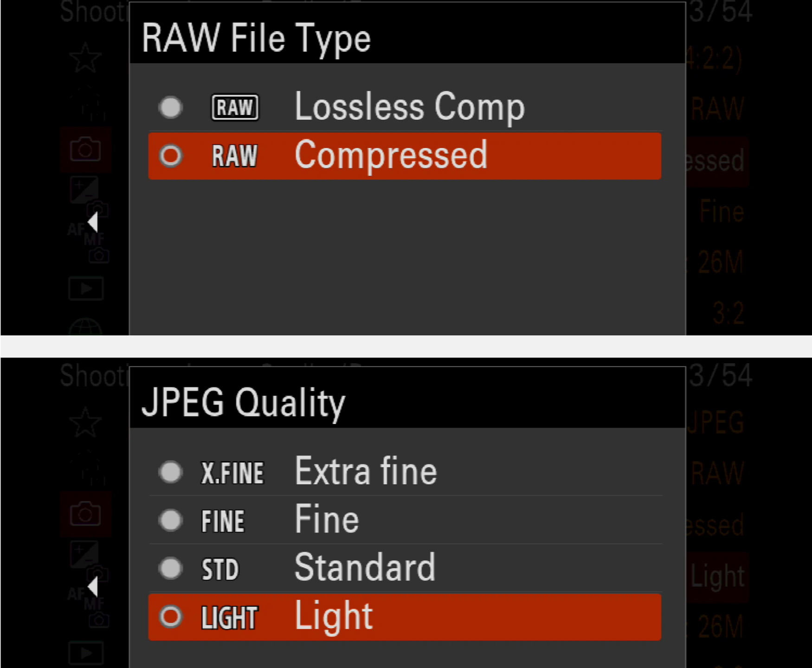Click the left arrow beside top menu
812x668 pixels.
coord(93,222)
